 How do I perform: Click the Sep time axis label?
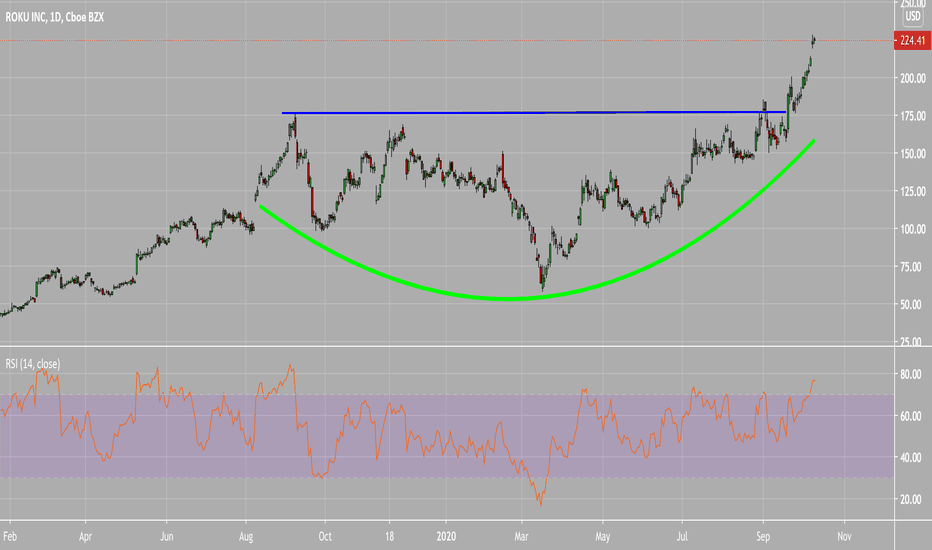coord(763,536)
